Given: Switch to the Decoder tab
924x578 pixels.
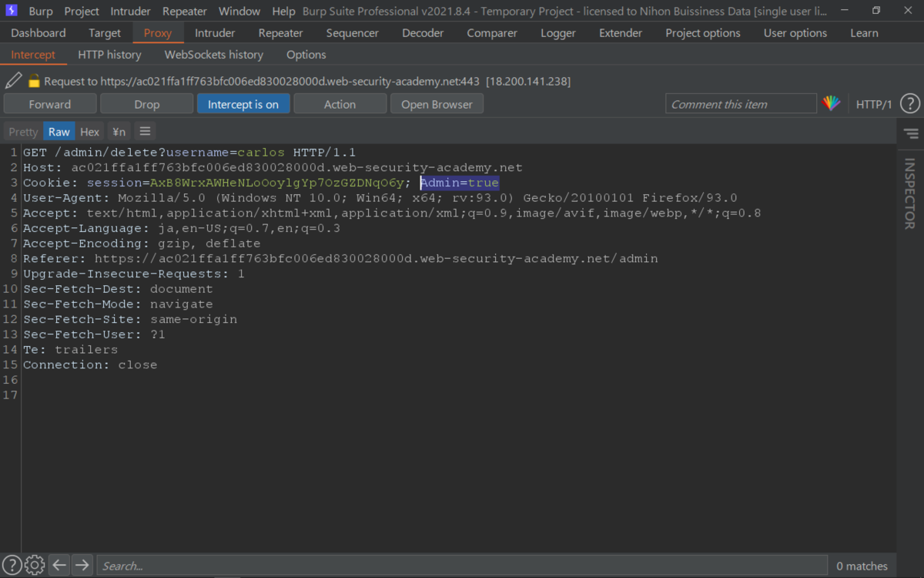Looking at the screenshot, I should (x=423, y=33).
